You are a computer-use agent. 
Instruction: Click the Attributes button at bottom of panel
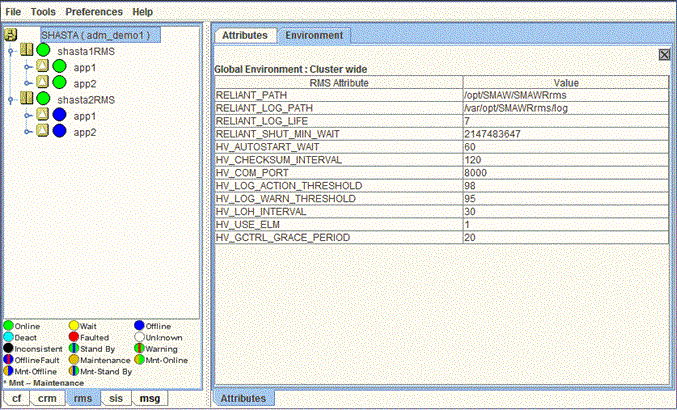coord(244,398)
